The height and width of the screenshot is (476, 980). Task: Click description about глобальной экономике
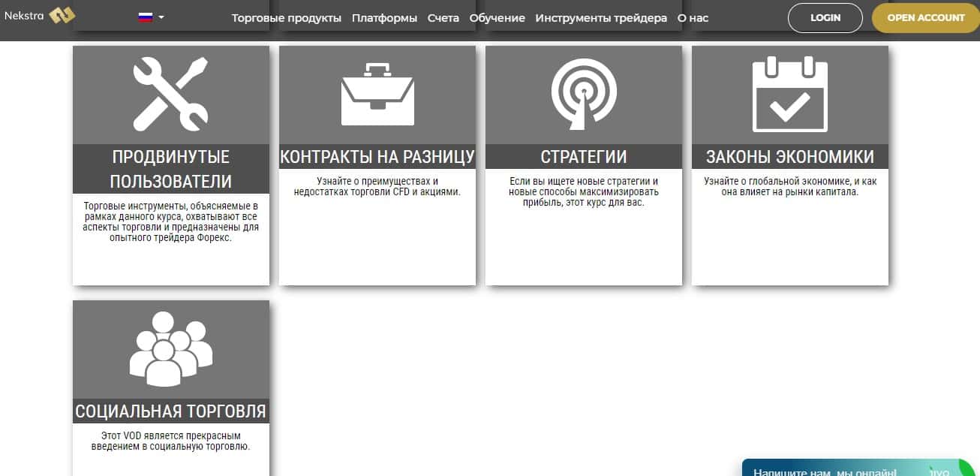[790, 187]
